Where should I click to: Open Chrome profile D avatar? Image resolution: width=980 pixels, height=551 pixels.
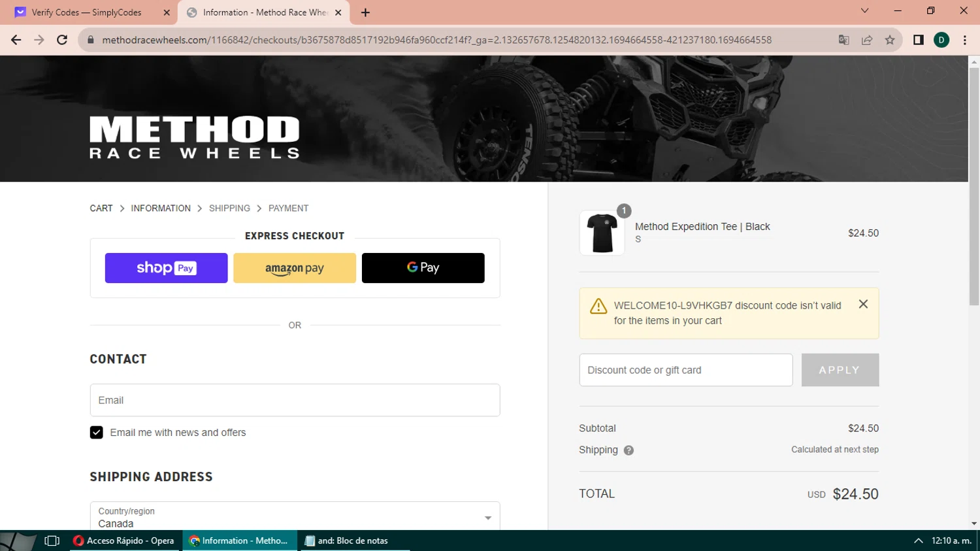pos(941,40)
